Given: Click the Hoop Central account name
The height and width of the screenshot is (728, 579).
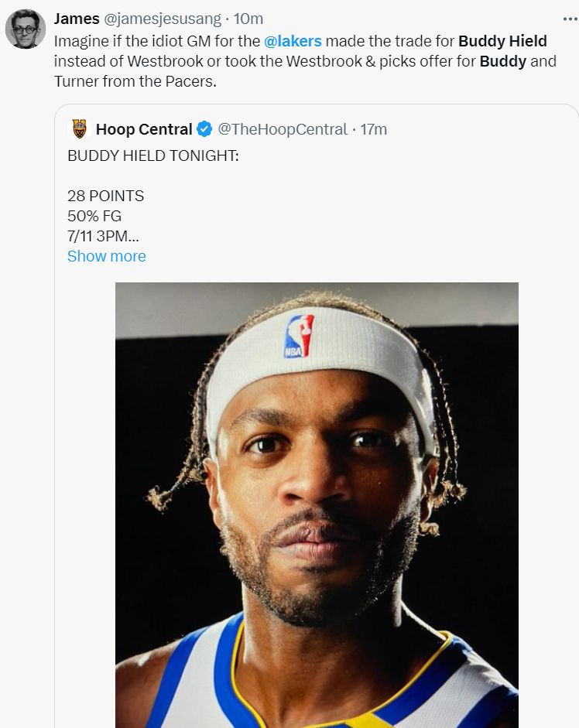Looking at the screenshot, I should tap(143, 129).
